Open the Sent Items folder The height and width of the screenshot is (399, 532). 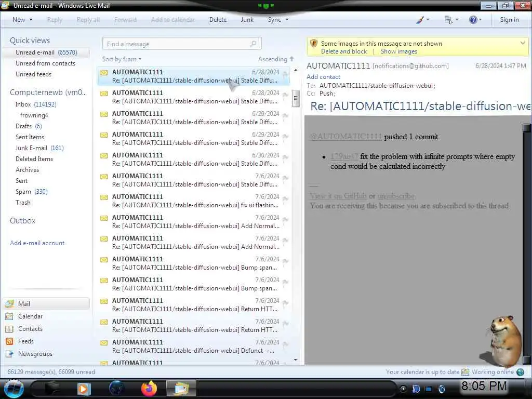tap(30, 137)
